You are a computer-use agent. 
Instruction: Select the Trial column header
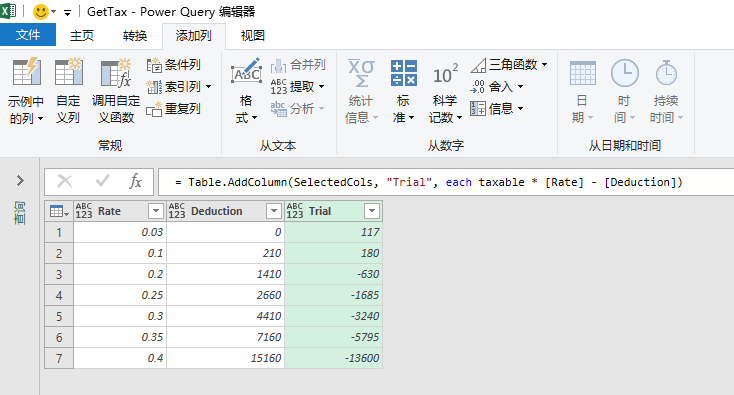[333, 211]
